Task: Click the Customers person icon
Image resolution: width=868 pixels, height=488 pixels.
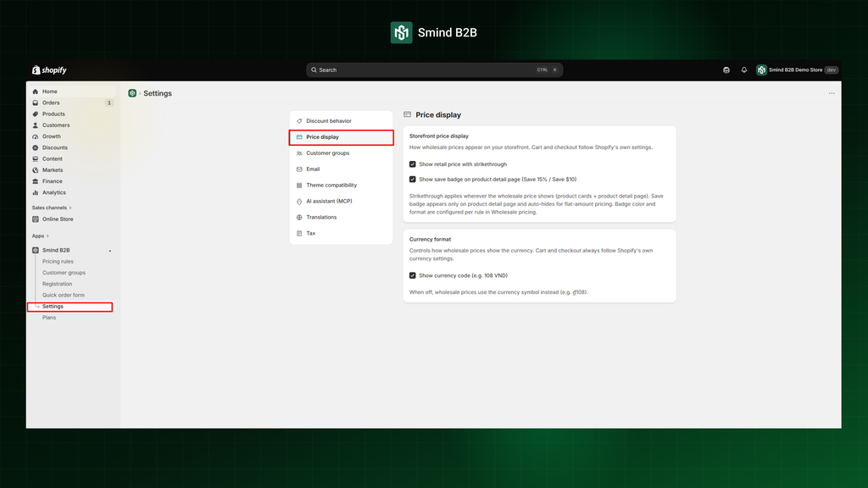Action: (36, 125)
